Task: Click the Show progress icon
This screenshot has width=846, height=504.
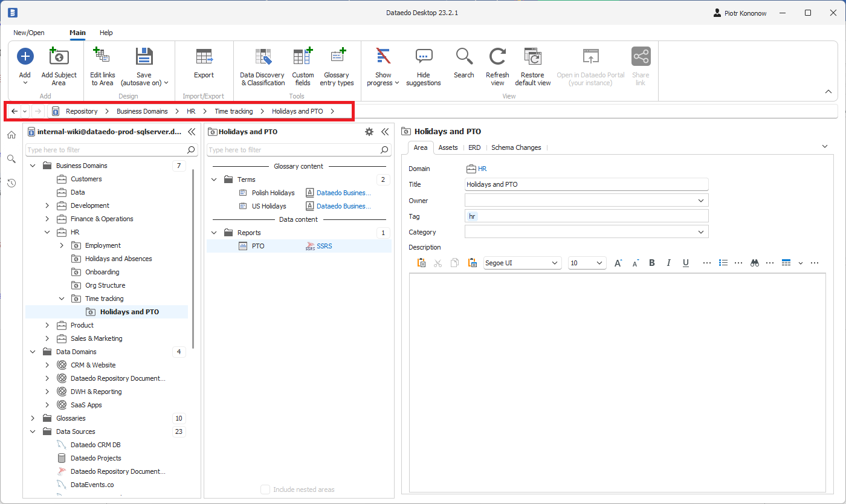Action: tap(383, 57)
